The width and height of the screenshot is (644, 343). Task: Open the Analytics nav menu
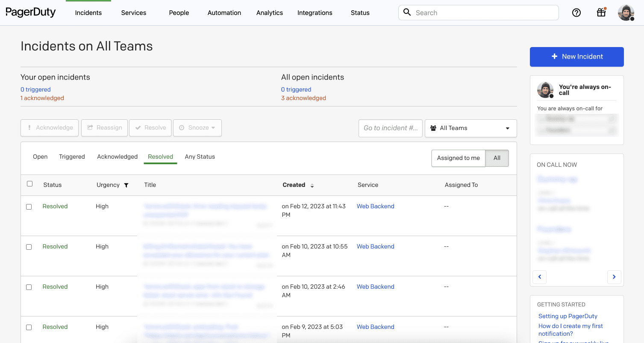click(x=270, y=13)
